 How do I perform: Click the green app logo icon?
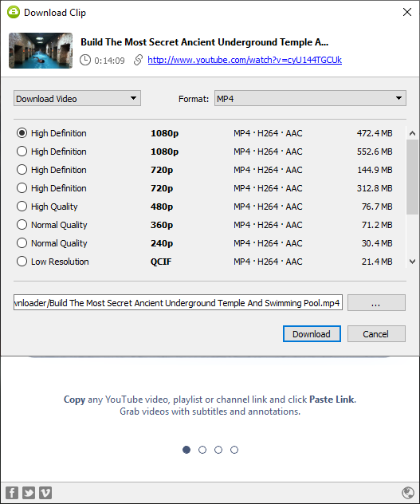coord(14,12)
